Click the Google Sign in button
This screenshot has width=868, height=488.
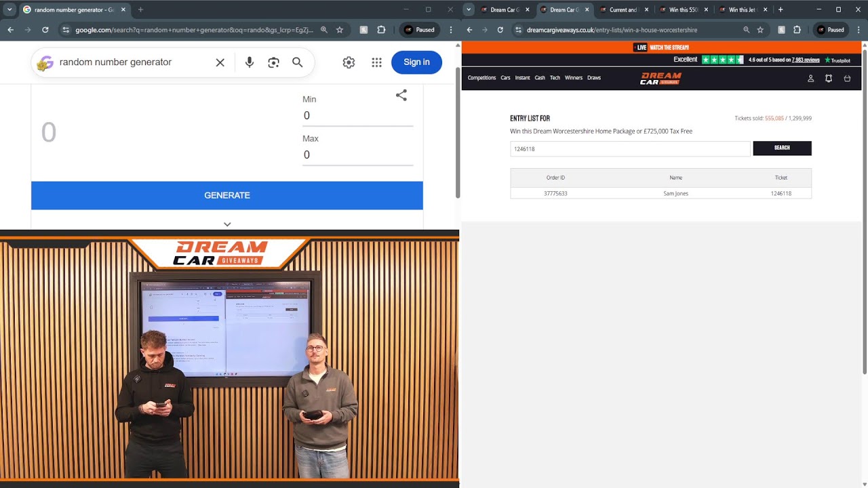coord(416,62)
